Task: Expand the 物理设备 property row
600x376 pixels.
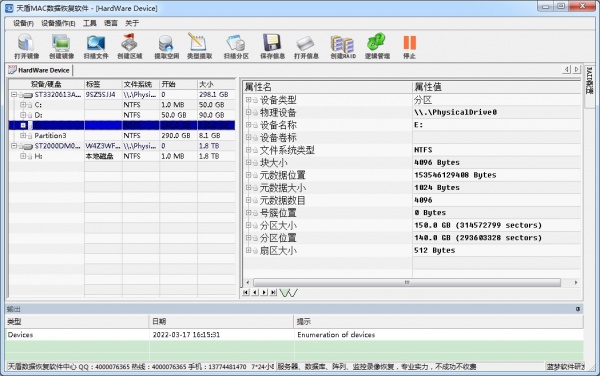Action: coord(248,112)
